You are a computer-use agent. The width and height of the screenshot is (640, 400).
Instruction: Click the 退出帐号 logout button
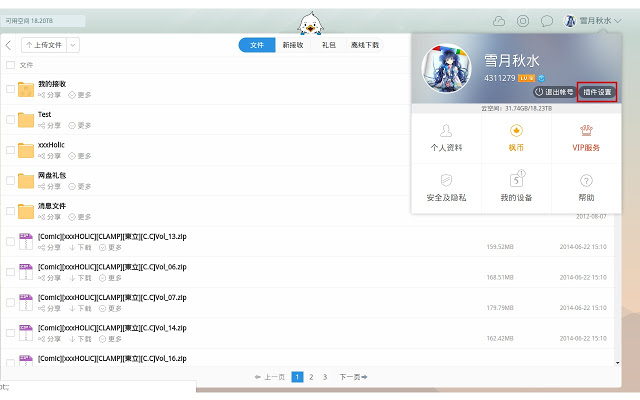(x=553, y=92)
